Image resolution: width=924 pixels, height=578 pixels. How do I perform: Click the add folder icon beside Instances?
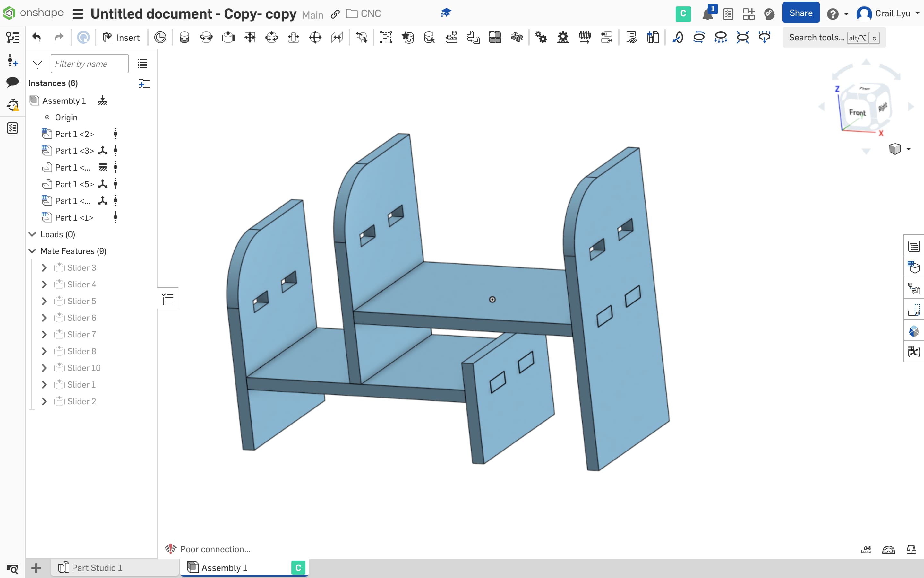144,83
